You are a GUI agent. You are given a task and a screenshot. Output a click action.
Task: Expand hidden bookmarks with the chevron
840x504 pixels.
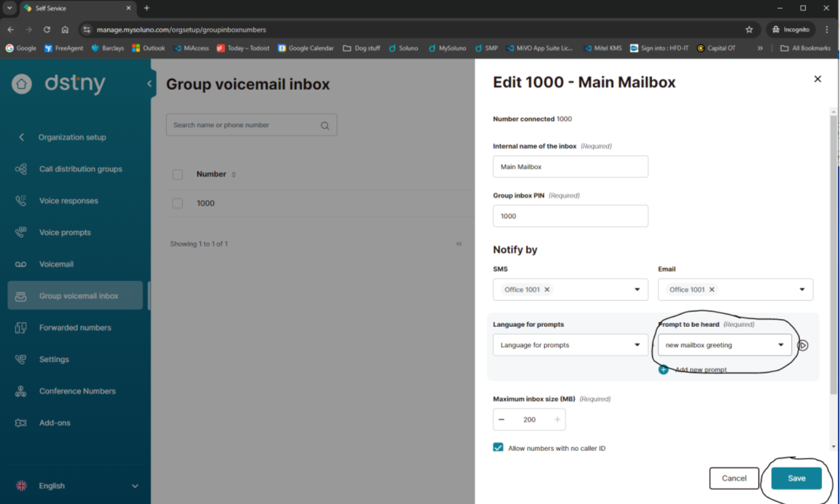tap(760, 48)
